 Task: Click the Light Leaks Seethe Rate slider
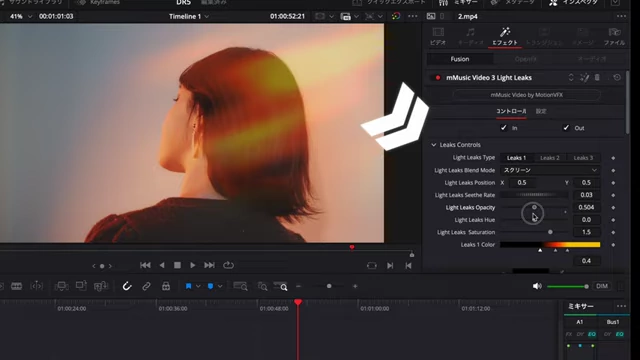coord(534,195)
